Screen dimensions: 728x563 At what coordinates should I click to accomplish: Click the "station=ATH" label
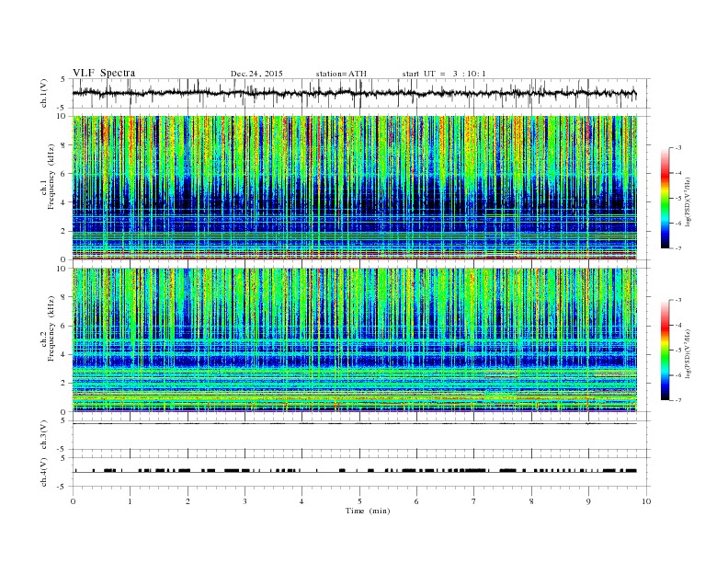point(341,74)
